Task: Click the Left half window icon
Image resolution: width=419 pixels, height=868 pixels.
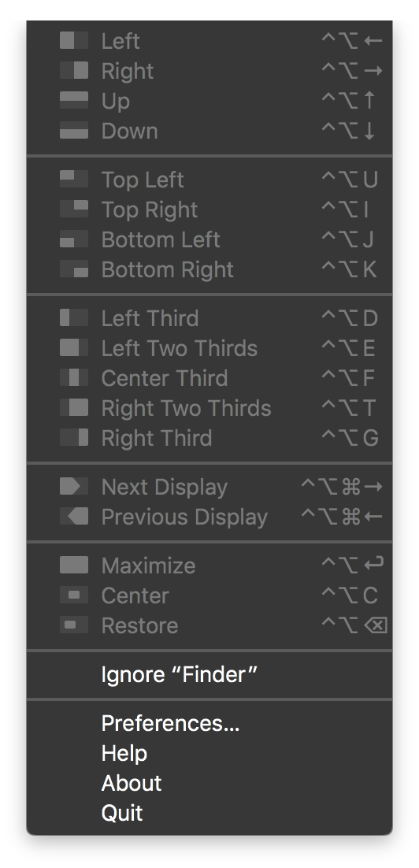Action: (73, 40)
